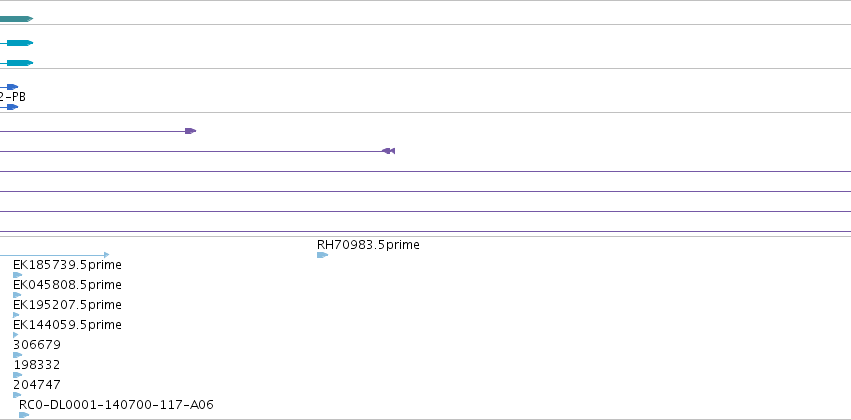Viewport: 851px width, 420px height.
Task: Click the 306679 feature label
Action: 37,345
